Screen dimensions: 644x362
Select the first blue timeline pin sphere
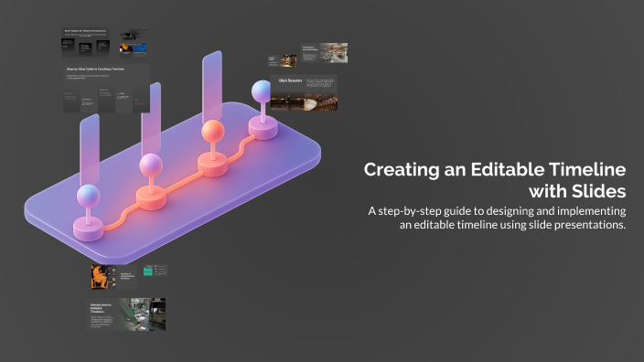[x=89, y=196]
